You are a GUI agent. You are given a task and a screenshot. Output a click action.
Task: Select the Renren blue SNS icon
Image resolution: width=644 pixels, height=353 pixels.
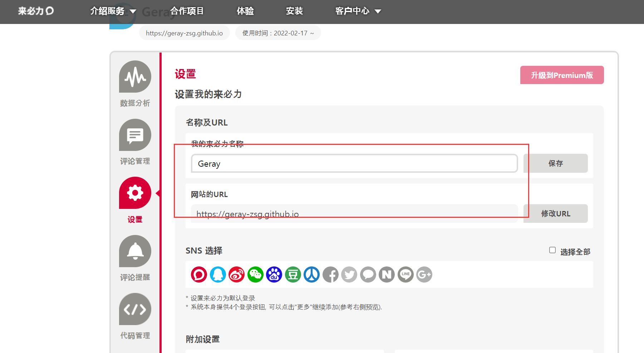311,275
